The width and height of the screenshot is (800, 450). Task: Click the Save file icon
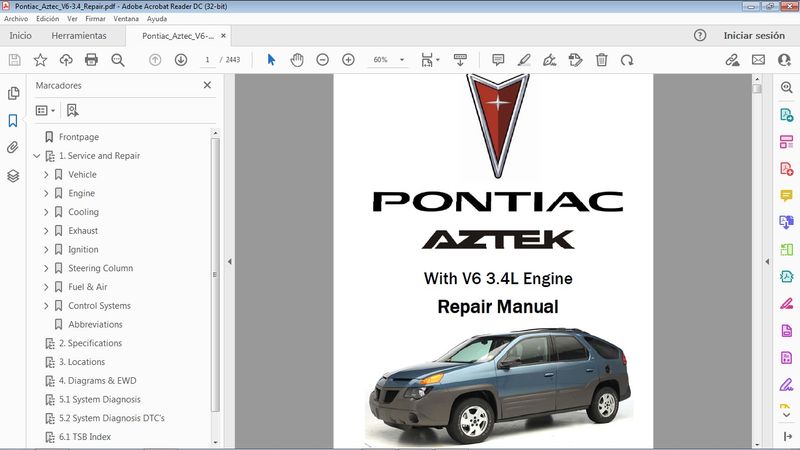(x=15, y=60)
